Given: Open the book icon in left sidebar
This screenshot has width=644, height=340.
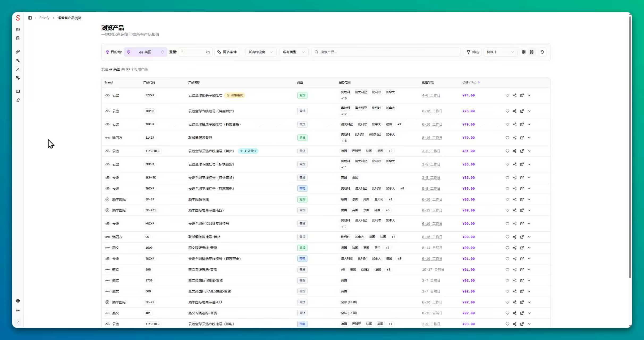Looking at the screenshot, I should (18, 91).
